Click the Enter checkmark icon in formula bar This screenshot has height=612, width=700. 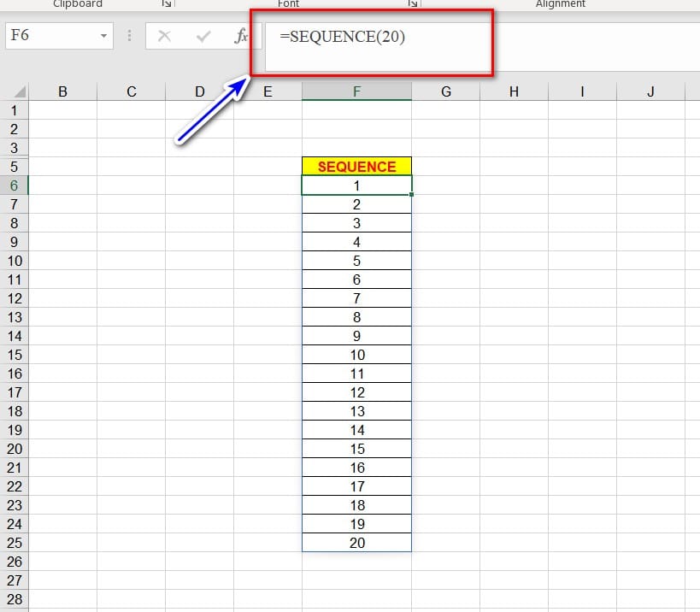point(203,36)
